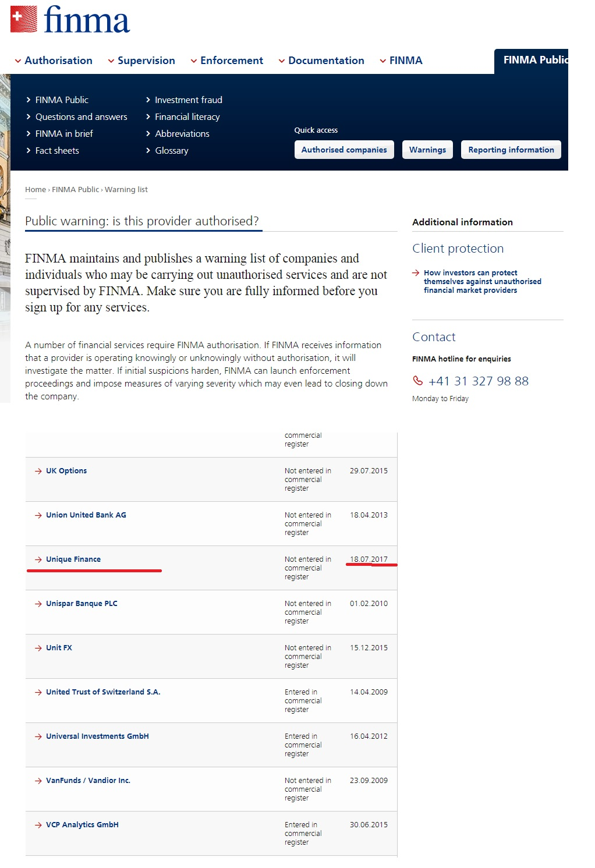Click the red arrow beside investor protection link
595x868 pixels.
[x=416, y=272]
